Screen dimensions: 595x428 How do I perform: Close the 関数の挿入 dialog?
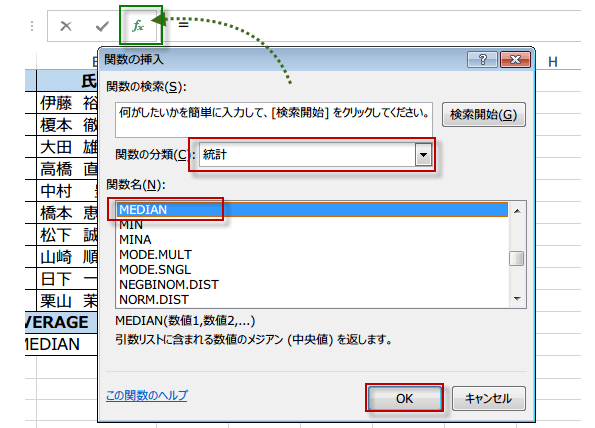tap(515, 60)
